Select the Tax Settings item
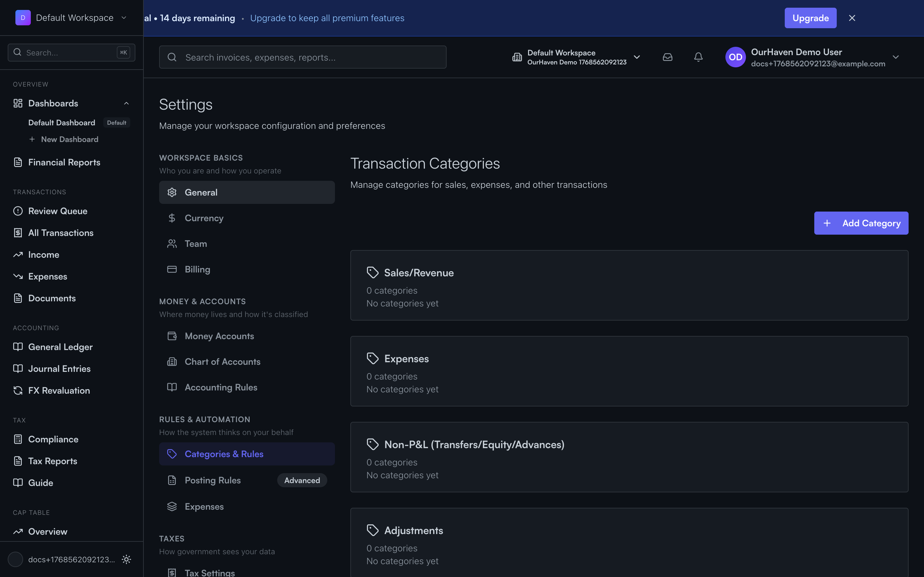924x577 pixels. click(210, 572)
